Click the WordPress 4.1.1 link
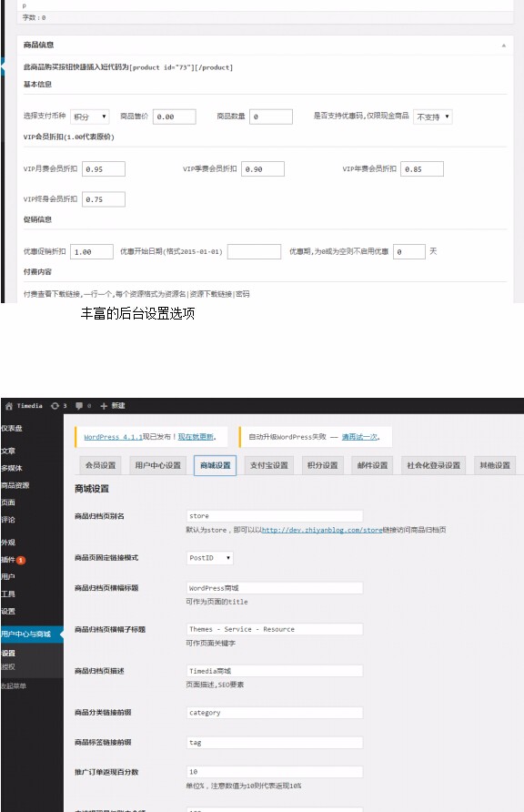Viewport: 524px width, 812px height. point(114,437)
